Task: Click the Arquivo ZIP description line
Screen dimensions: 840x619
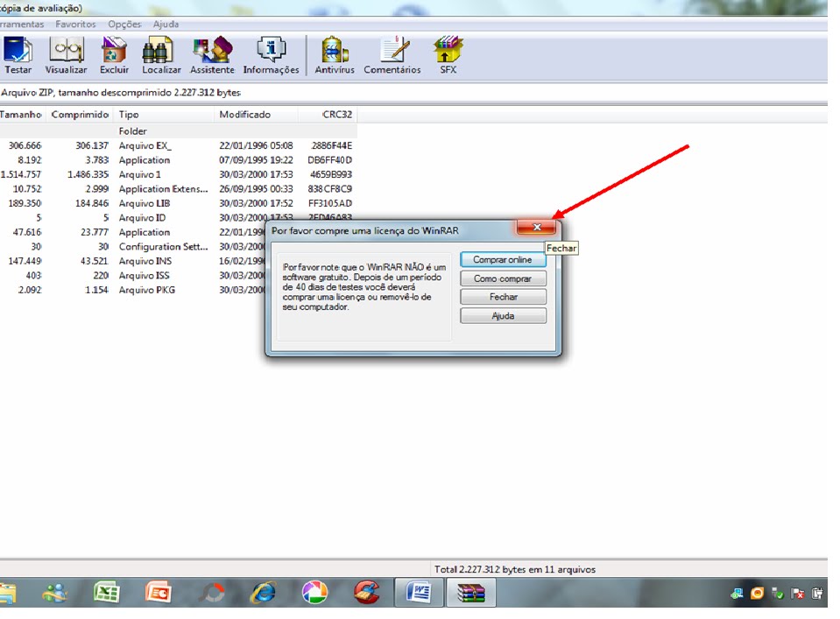Action: (x=121, y=93)
